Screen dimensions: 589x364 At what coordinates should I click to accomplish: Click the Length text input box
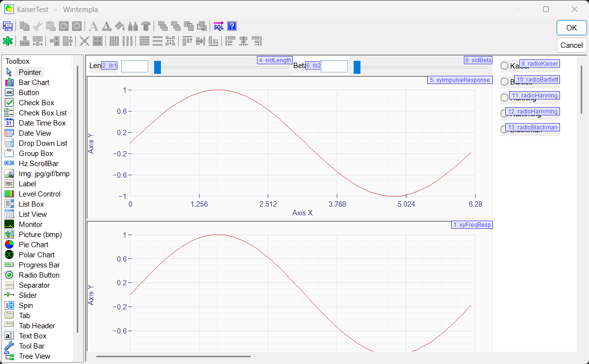pyautogui.click(x=135, y=66)
